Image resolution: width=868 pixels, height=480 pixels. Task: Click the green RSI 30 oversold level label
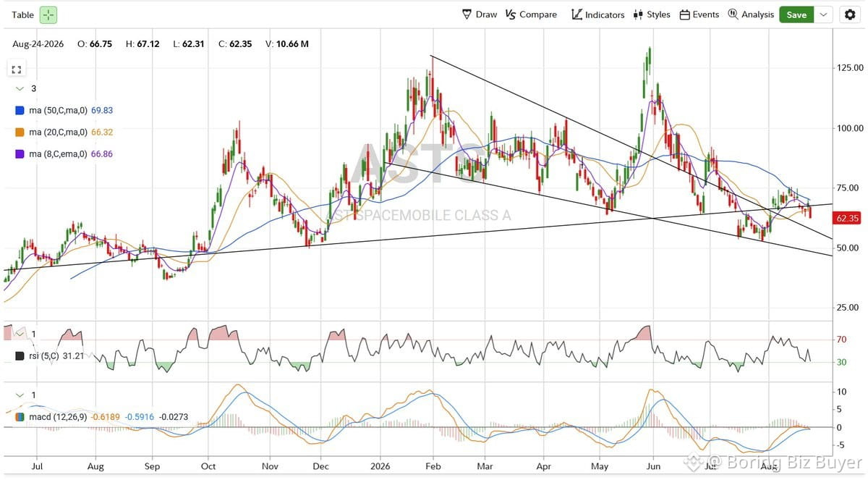[841, 362]
